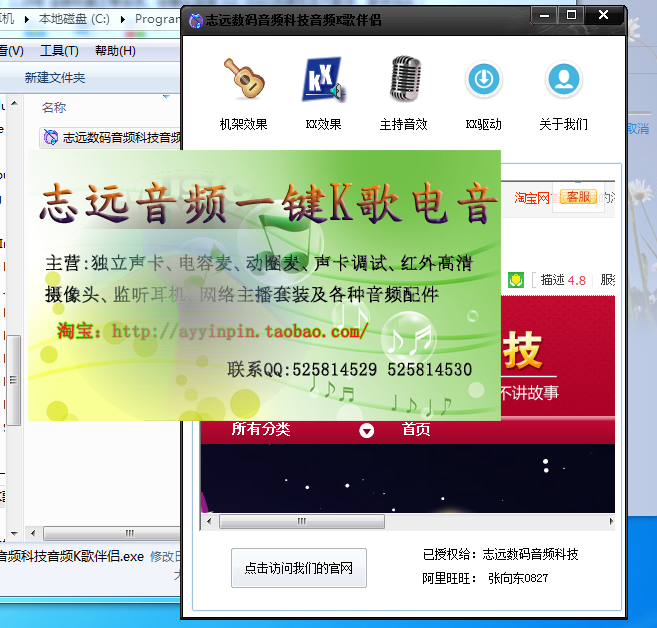
Task: Click the 淘宝网 link
Action: click(532, 197)
